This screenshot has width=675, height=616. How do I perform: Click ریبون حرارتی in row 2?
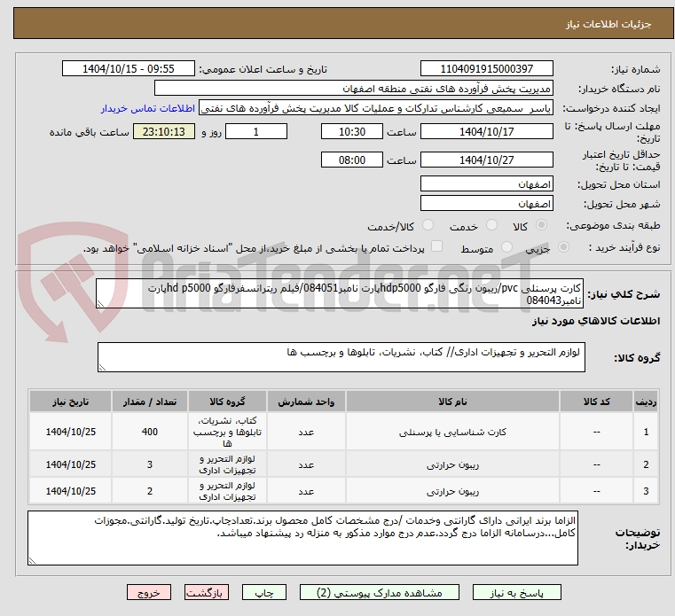pos(452,464)
